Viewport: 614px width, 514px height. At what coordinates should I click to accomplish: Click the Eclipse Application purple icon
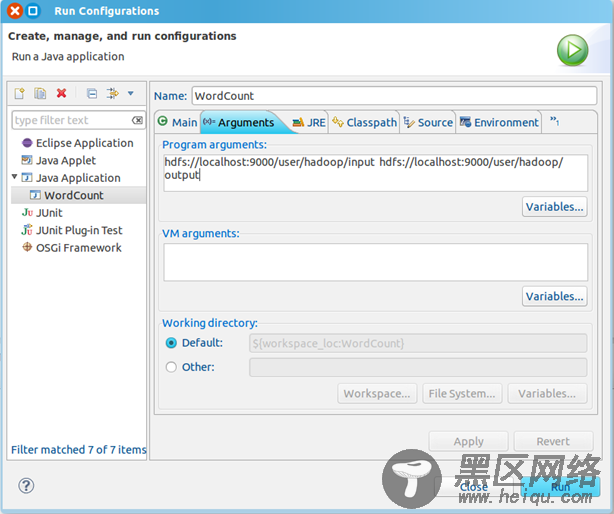[x=27, y=143]
